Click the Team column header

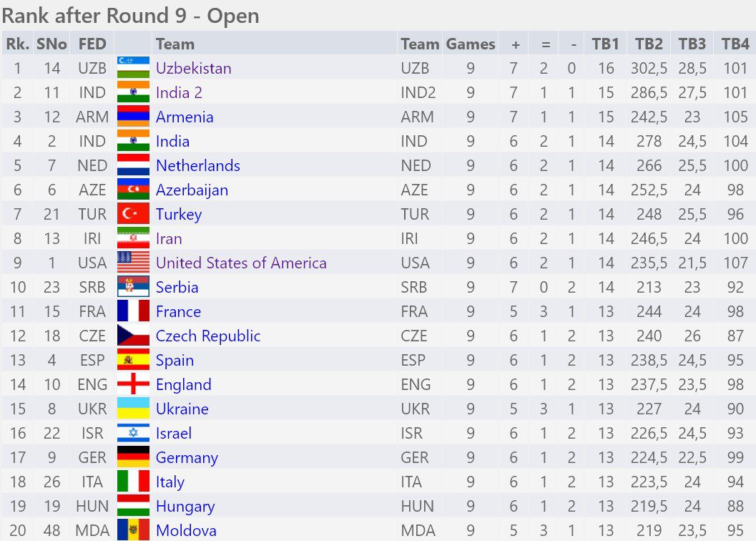pos(175,44)
